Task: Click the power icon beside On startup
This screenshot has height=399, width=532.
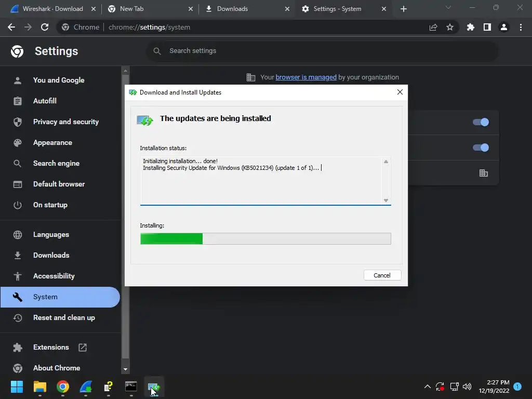Action: [18, 205]
